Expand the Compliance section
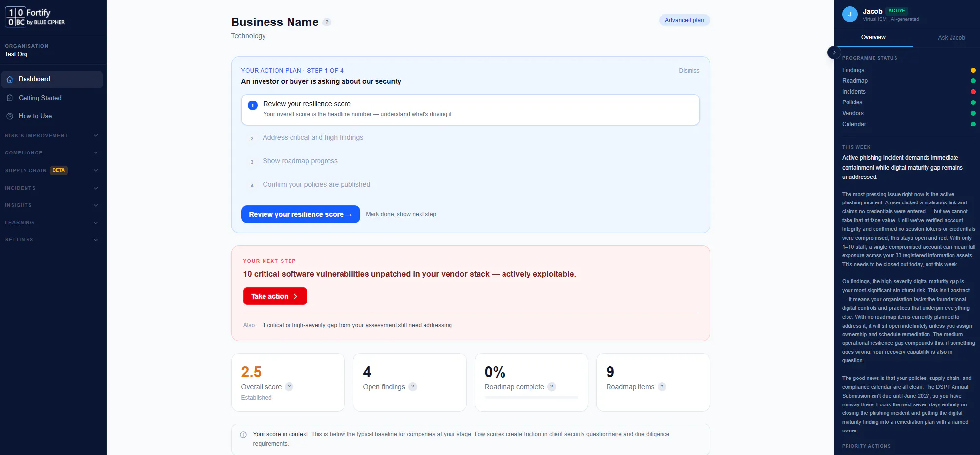This screenshot has width=980, height=455. pos(52,153)
